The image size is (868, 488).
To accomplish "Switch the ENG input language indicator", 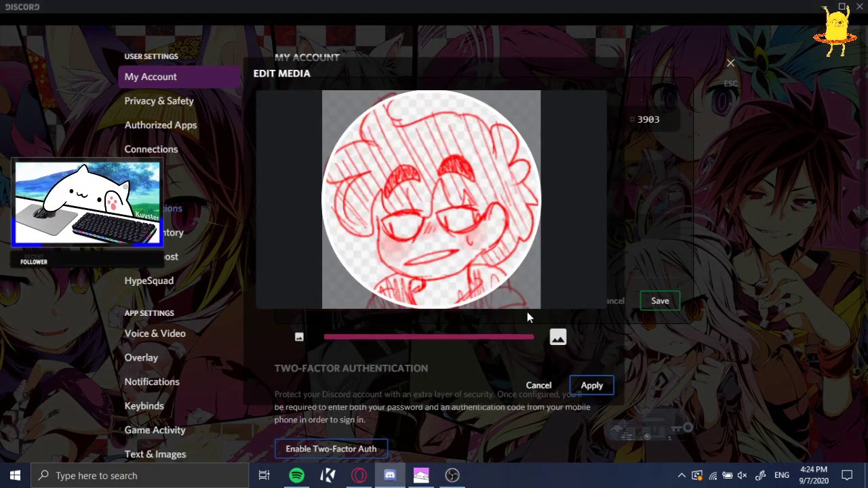I will (782, 476).
